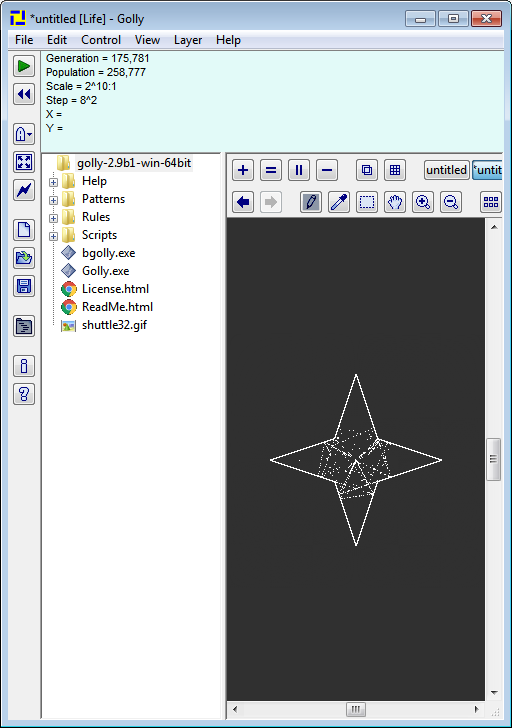Expand the Rules folder node
The image size is (512, 728).
tap(53, 218)
